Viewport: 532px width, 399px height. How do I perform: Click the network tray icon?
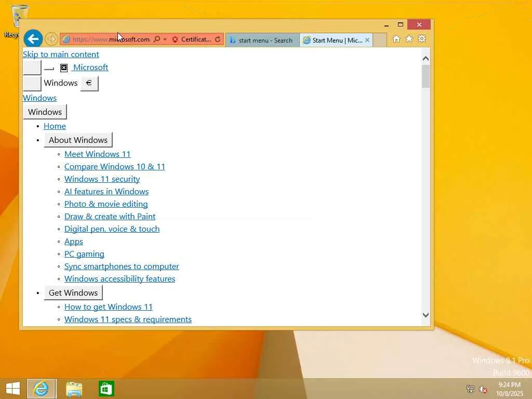click(470, 389)
